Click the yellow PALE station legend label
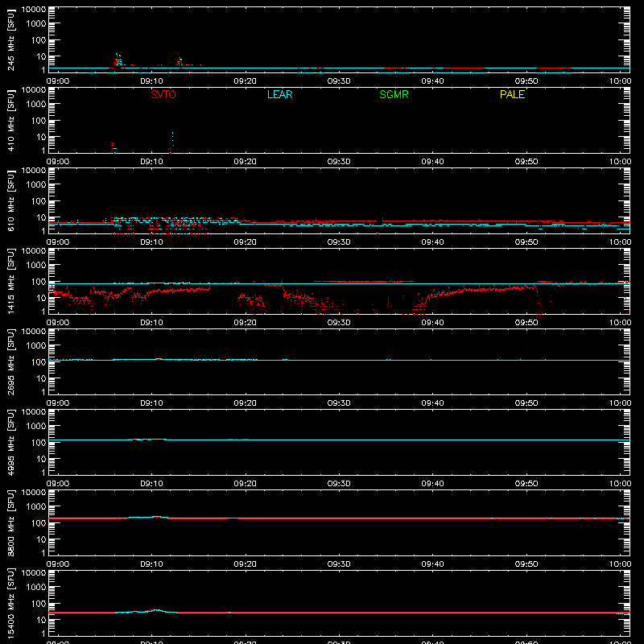Viewport: 644px width, 644px height. click(512, 94)
